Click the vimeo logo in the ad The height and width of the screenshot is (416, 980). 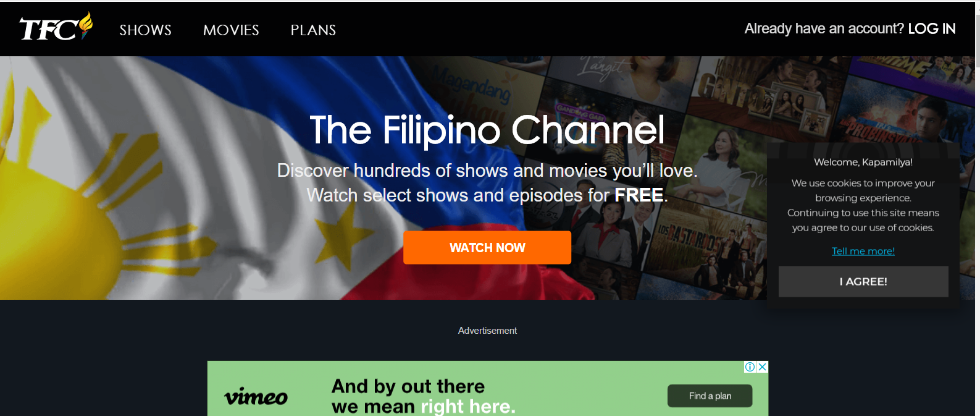coord(256,396)
